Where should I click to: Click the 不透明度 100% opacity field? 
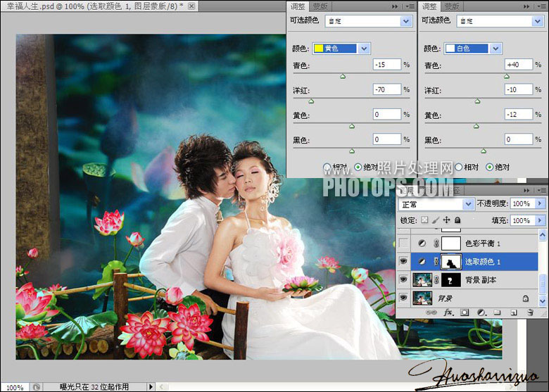523,203
